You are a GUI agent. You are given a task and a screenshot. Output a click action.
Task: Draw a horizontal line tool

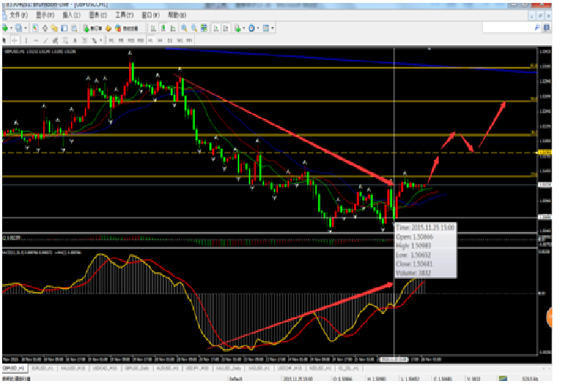pos(36,40)
